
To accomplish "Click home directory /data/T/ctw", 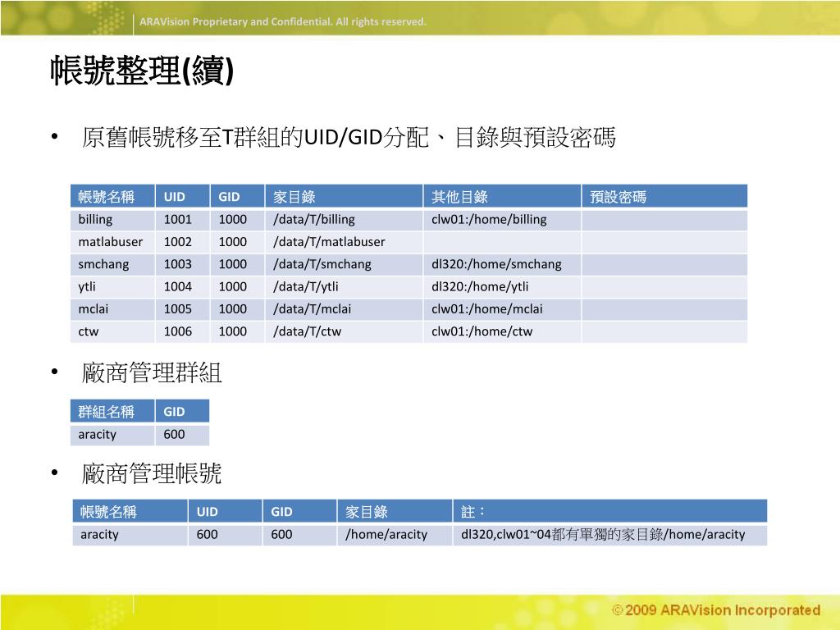I will tap(307, 331).
